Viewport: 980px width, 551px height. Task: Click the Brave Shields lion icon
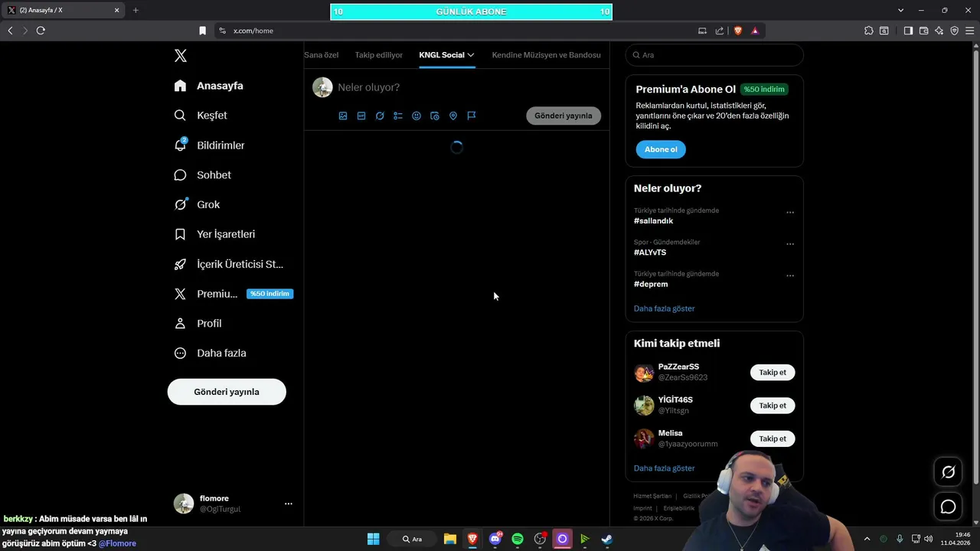coord(738,31)
